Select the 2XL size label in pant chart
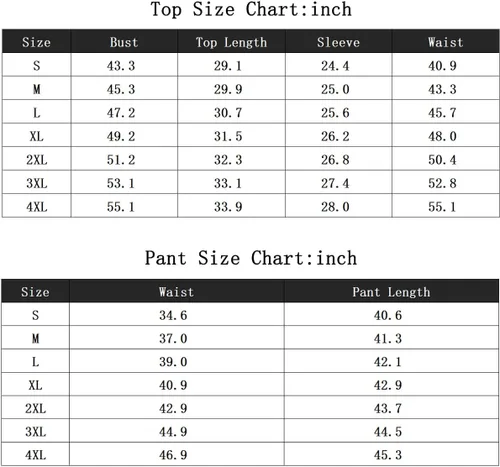The height and width of the screenshot is (467, 500). tap(36, 408)
